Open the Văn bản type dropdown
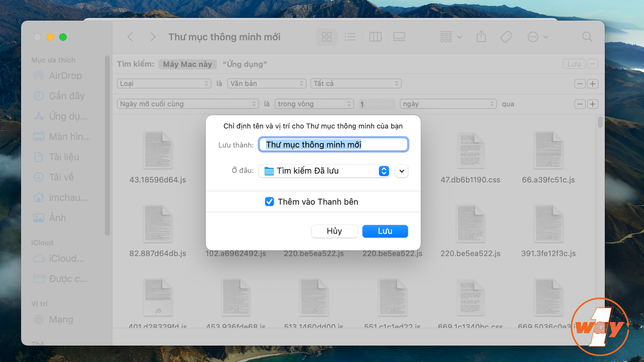Image resolution: width=644 pixels, height=362 pixels. (x=267, y=83)
